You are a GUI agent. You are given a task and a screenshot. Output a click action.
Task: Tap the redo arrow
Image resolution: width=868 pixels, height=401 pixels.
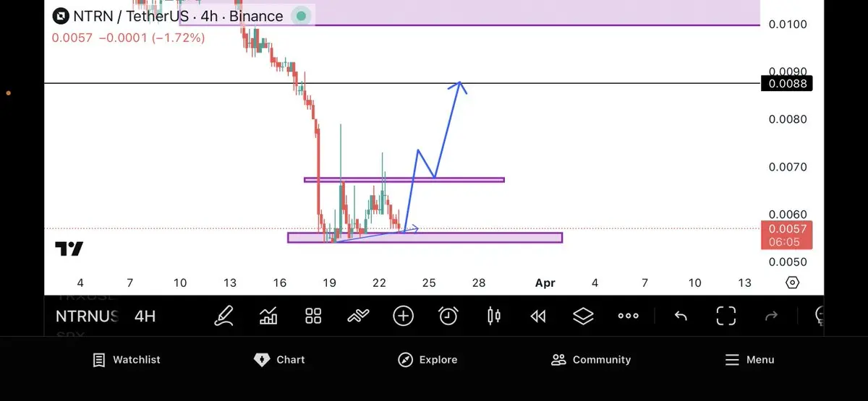click(x=771, y=316)
